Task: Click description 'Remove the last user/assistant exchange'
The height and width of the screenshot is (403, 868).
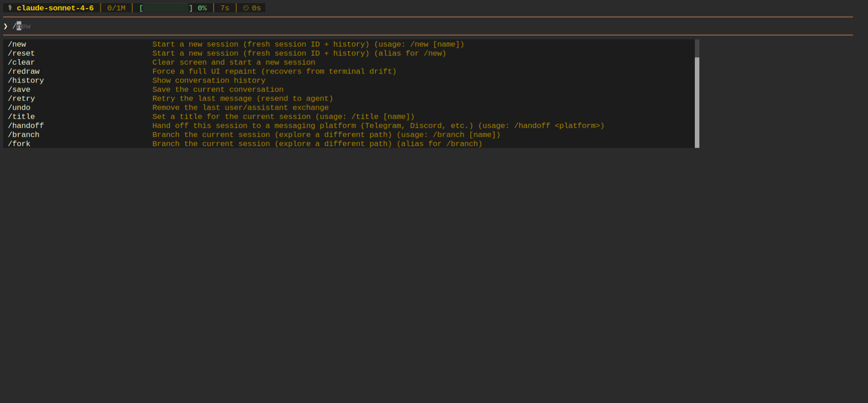Action: point(240,107)
